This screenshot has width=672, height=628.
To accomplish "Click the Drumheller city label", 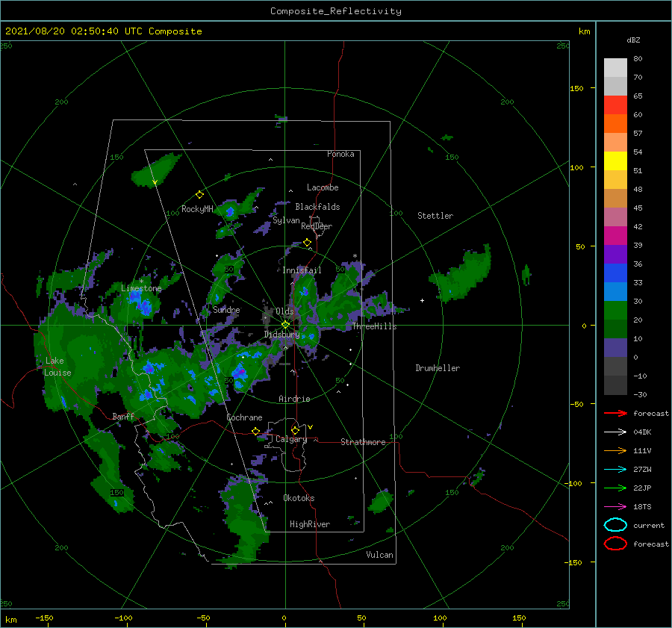I will tap(438, 368).
